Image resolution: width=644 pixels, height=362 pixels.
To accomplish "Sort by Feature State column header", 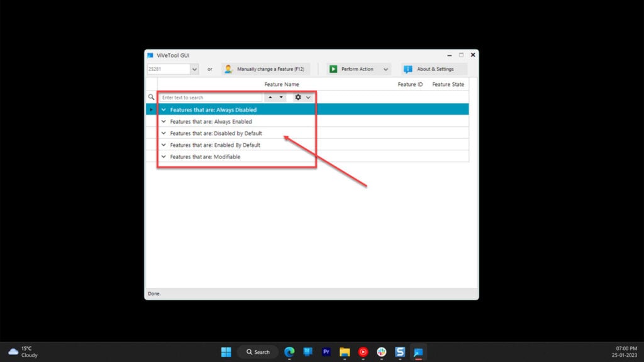I will 448,84.
